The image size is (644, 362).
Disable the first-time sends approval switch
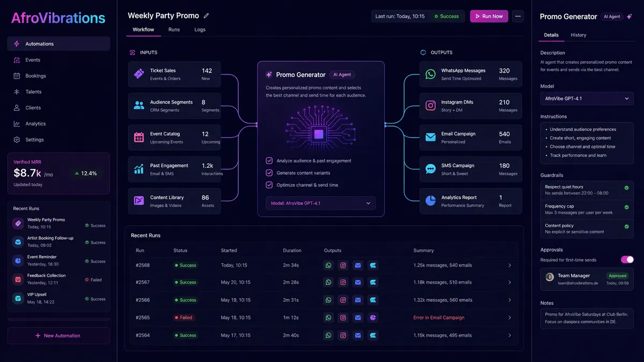(x=627, y=260)
